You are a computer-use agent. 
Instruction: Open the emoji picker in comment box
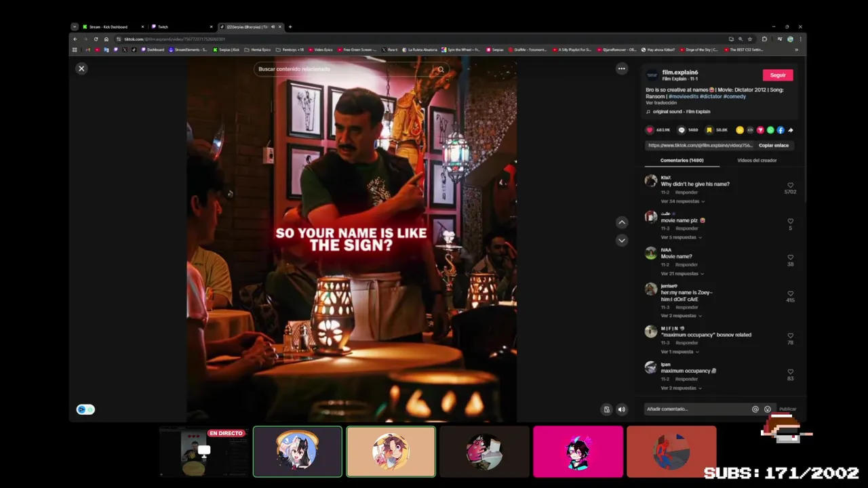tap(767, 409)
